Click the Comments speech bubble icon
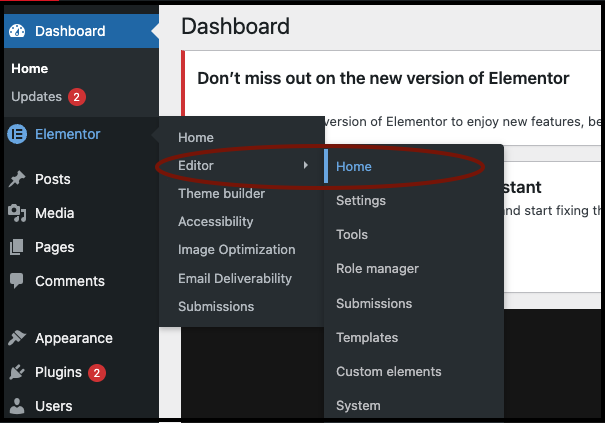Screen dimensions: 605x423 click(17, 281)
